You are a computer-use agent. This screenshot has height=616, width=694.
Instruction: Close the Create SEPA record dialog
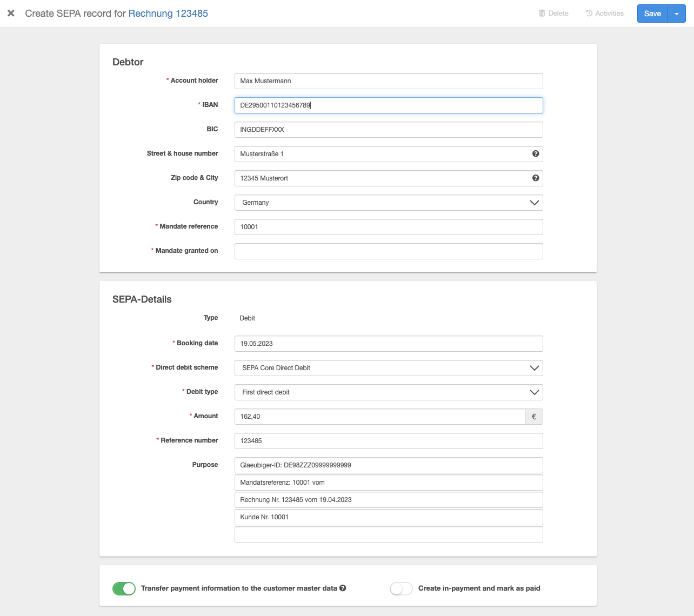(x=11, y=13)
